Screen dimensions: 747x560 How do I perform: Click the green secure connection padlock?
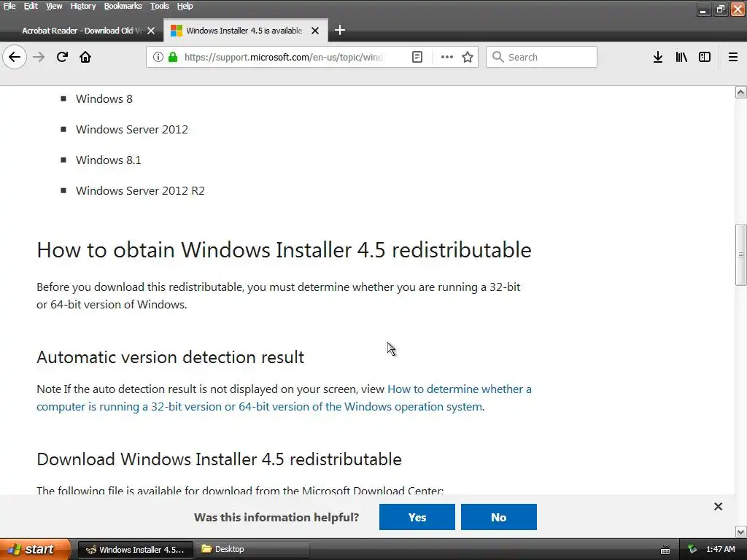(173, 57)
